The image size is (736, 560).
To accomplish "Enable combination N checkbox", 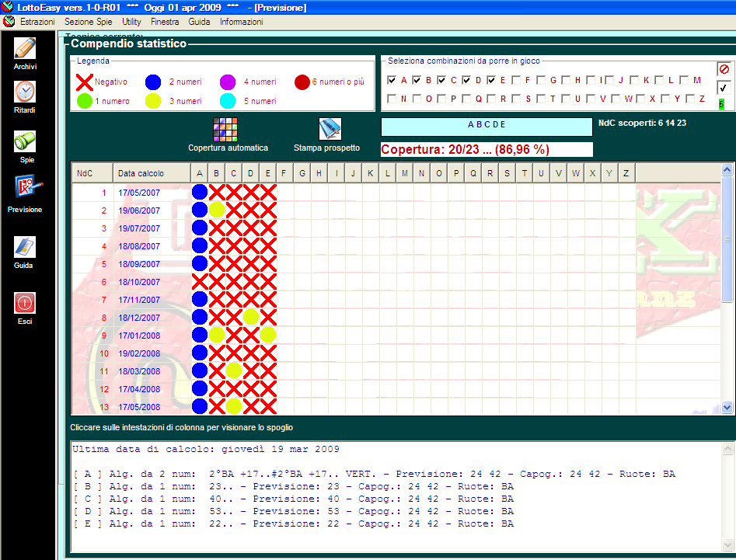I will pyautogui.click(x=392, y=99).
